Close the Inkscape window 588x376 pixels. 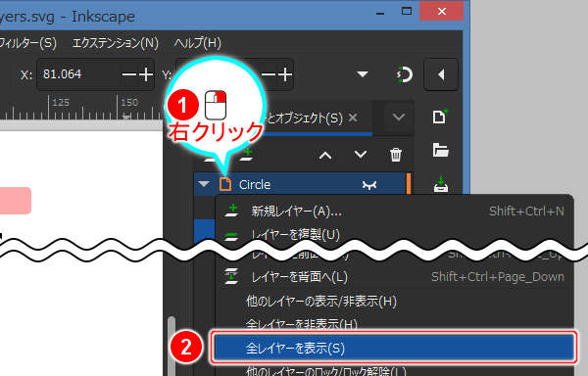pos(442,11)
